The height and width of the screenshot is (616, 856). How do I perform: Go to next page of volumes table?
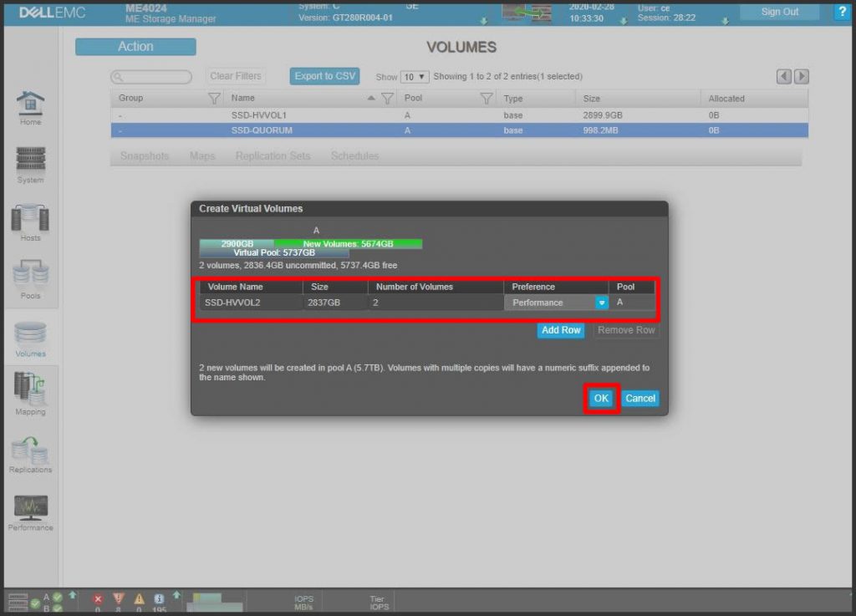[x=802, y=76]
